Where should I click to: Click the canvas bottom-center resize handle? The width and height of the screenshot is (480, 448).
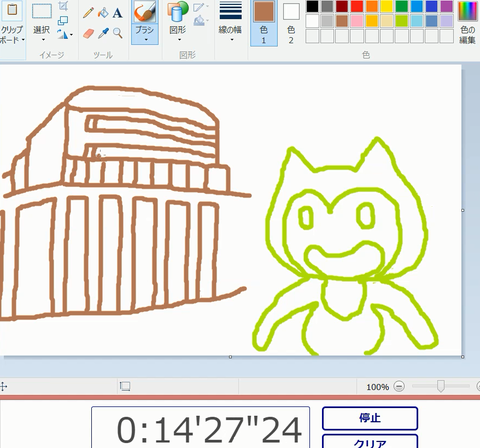[230, 357]
